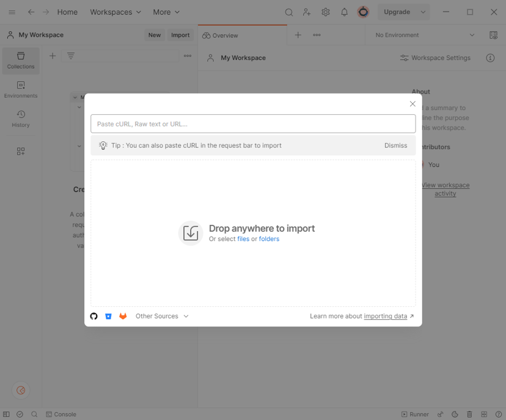Click the GitLab import source icon
This screenshot has width=506, height=420.
click(x=123, y=316)
